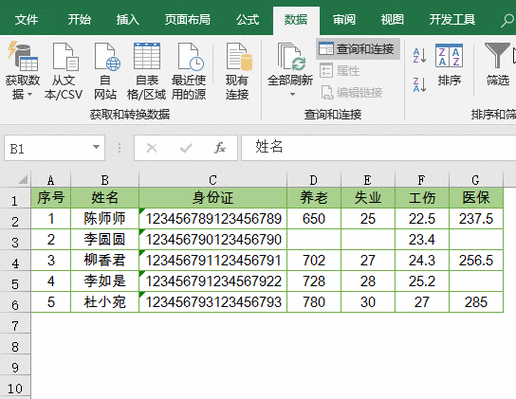Viewport: 516px width, 399px height.
Task: Select cell with name 陈师师
Action: (x=105, y=219)
